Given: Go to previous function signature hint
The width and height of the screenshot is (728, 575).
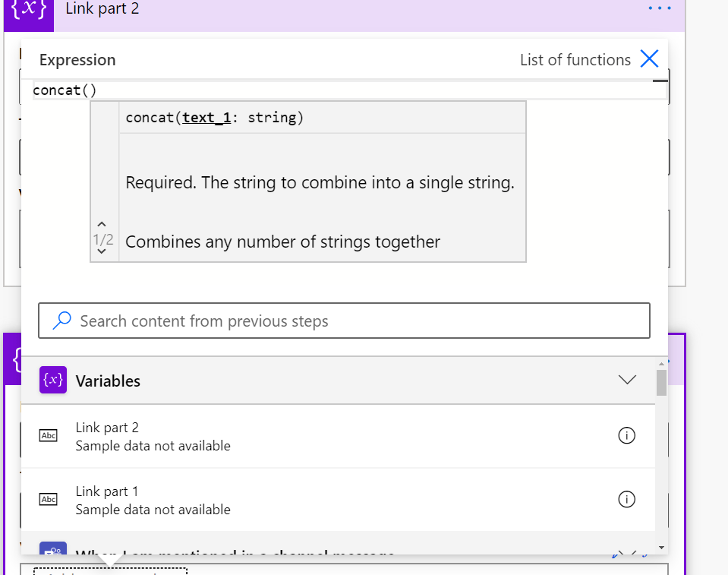Looking at the screenshot, I should 102,223.
